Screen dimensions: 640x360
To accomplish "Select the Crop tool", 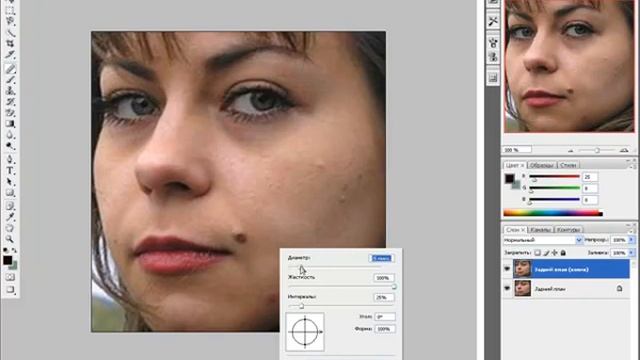I will (10, 44).
